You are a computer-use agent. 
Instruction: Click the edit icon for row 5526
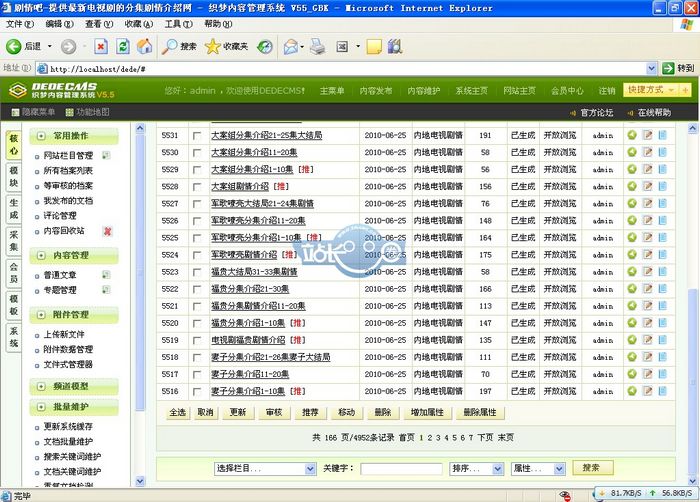[647, 220]
